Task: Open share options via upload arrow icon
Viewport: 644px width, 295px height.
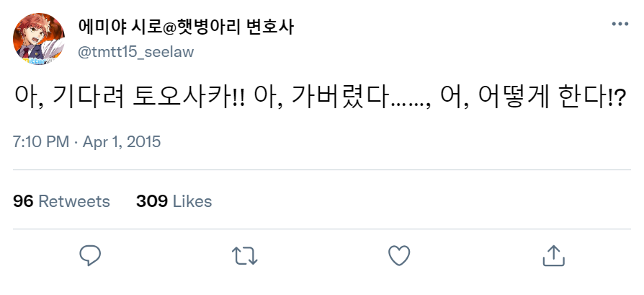Action: tap(554, 255)
